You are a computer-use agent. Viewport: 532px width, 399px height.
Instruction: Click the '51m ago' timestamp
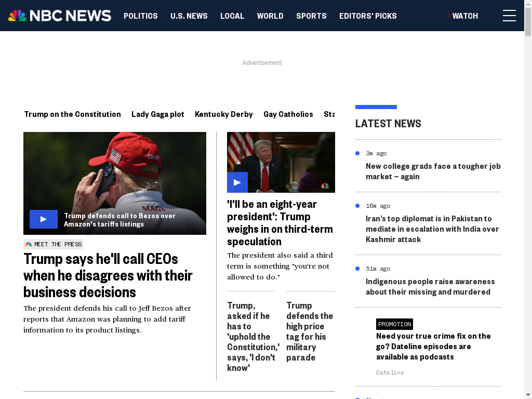[x=378, y=269]
